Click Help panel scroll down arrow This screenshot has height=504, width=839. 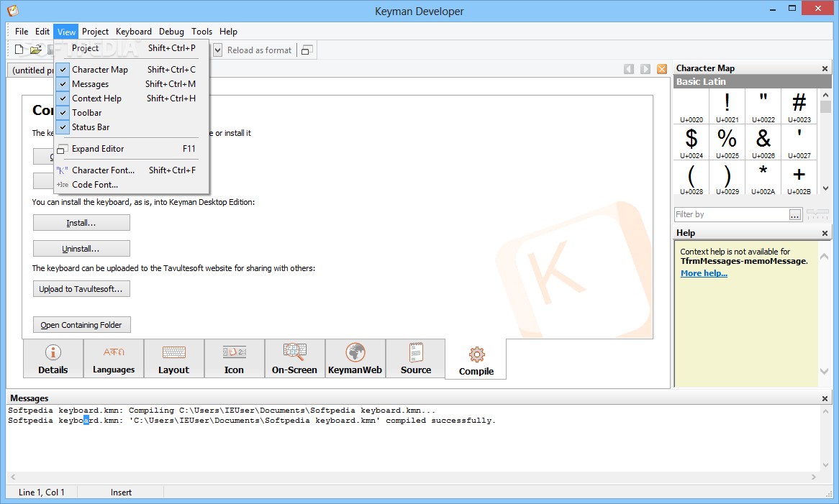tap(824, 372)
